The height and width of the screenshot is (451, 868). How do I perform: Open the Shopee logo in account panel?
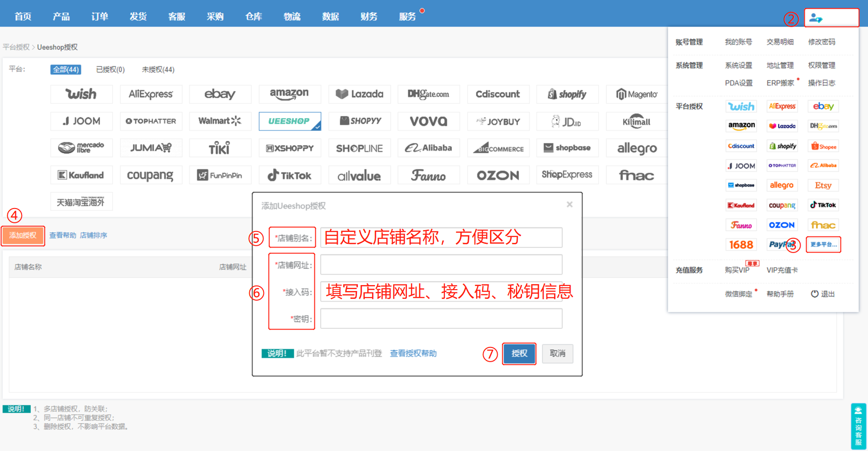823,146
